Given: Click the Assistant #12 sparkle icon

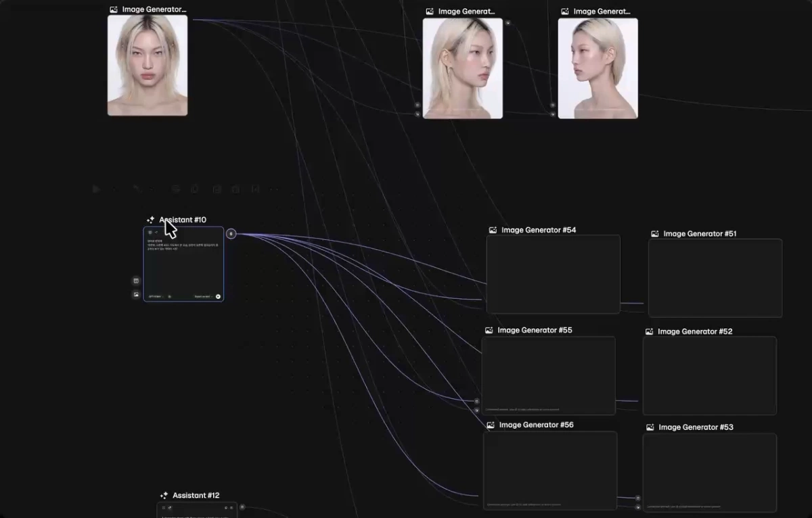Looking at the screenshot, I should pyautogui.click(x=164, y=496).
